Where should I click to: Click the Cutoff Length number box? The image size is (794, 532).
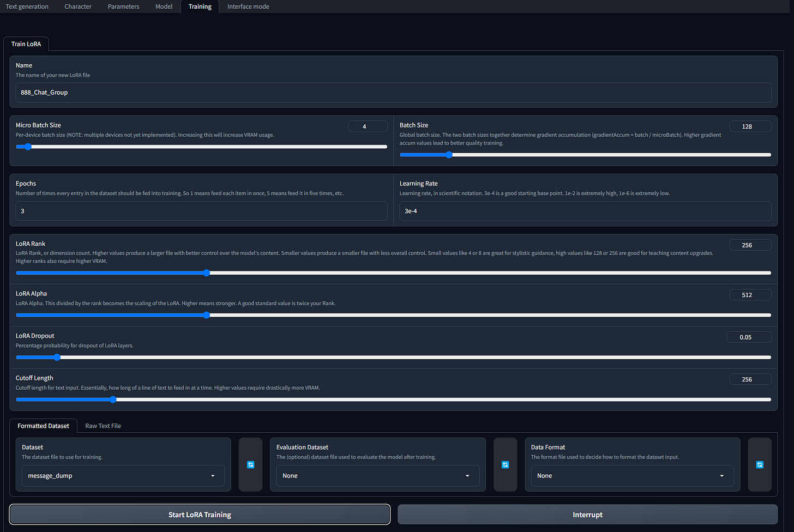tap(750, 379)
